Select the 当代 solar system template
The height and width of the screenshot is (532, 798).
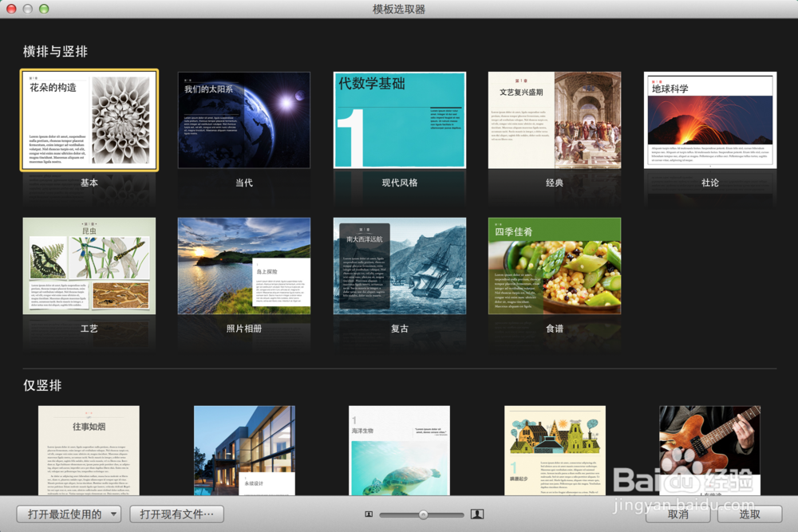243,120
